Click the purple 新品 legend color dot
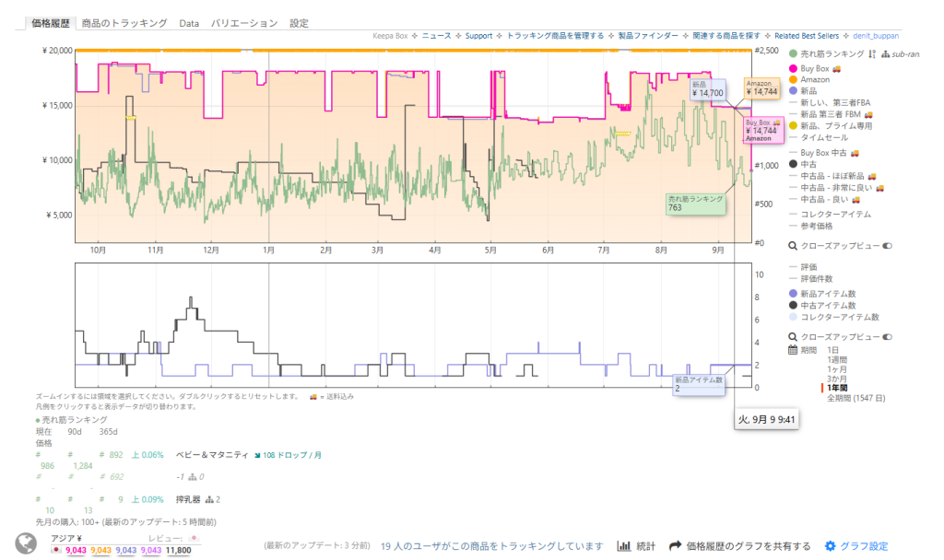Viewport: 944px width, 560px height. pos(793,91)
